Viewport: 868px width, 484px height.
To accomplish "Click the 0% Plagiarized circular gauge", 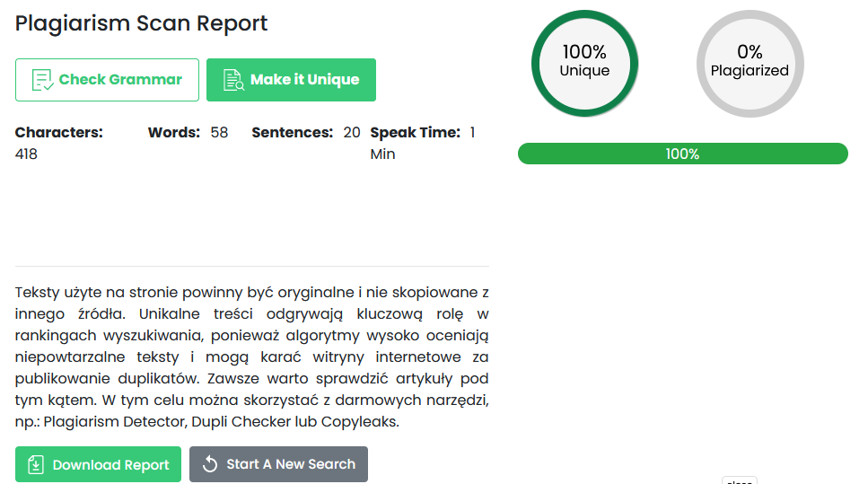I will click(x=750, y=63).
